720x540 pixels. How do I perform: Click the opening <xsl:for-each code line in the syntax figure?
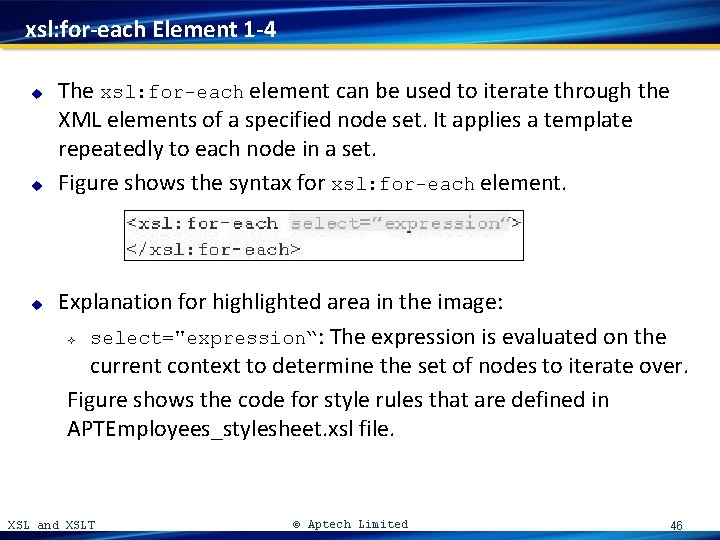tap(324, 224)
